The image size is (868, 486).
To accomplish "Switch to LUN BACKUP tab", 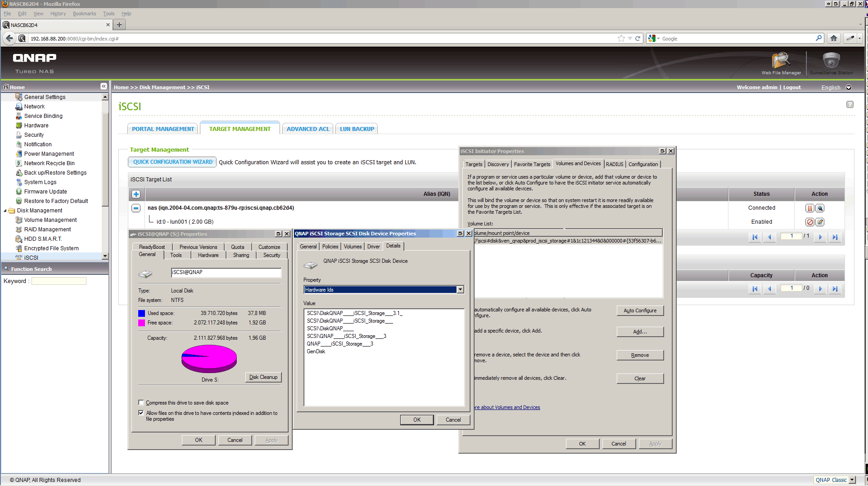I will [x=357, y=129].
